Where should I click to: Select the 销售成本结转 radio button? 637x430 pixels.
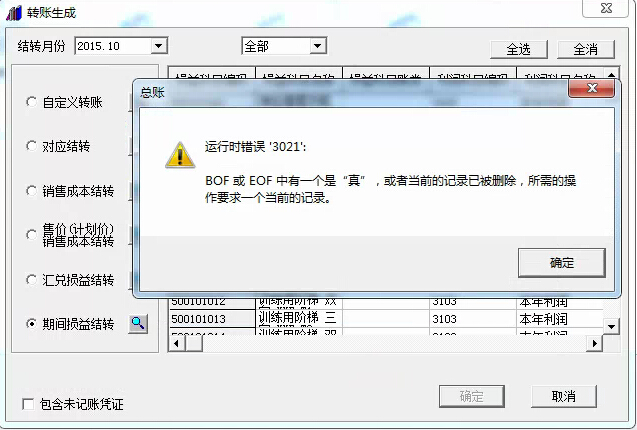31,191
